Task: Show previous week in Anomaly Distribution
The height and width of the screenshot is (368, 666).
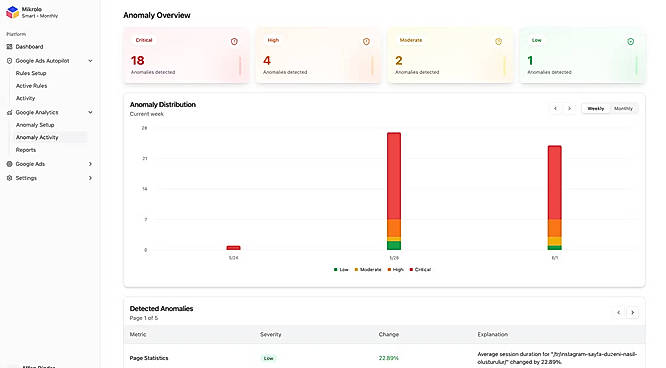Action: (x=555, y=109)
